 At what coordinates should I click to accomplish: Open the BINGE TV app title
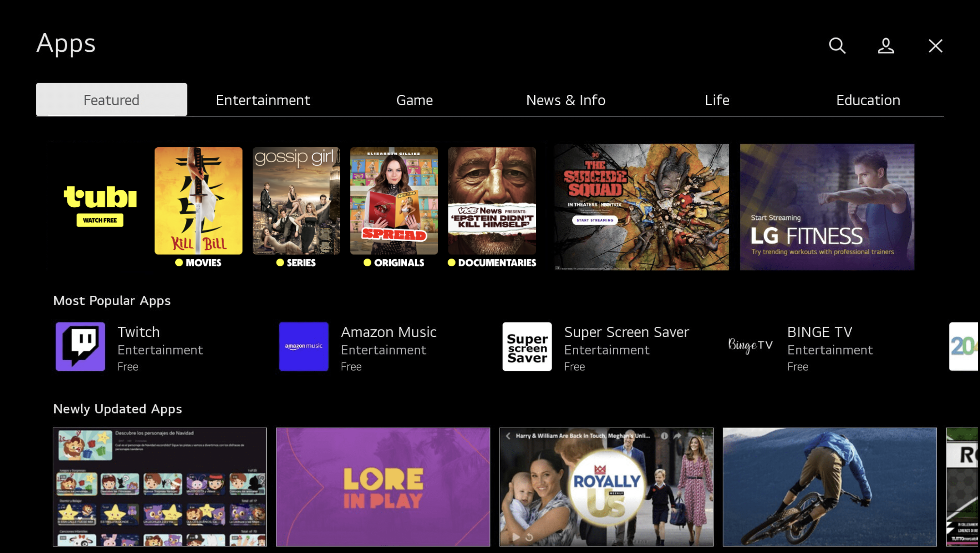[820, 332]
